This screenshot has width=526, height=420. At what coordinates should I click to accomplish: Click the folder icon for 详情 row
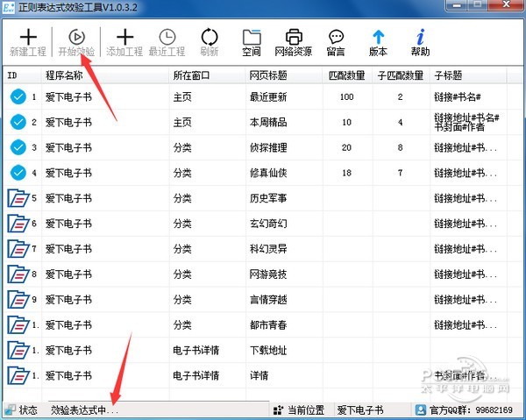18,375
